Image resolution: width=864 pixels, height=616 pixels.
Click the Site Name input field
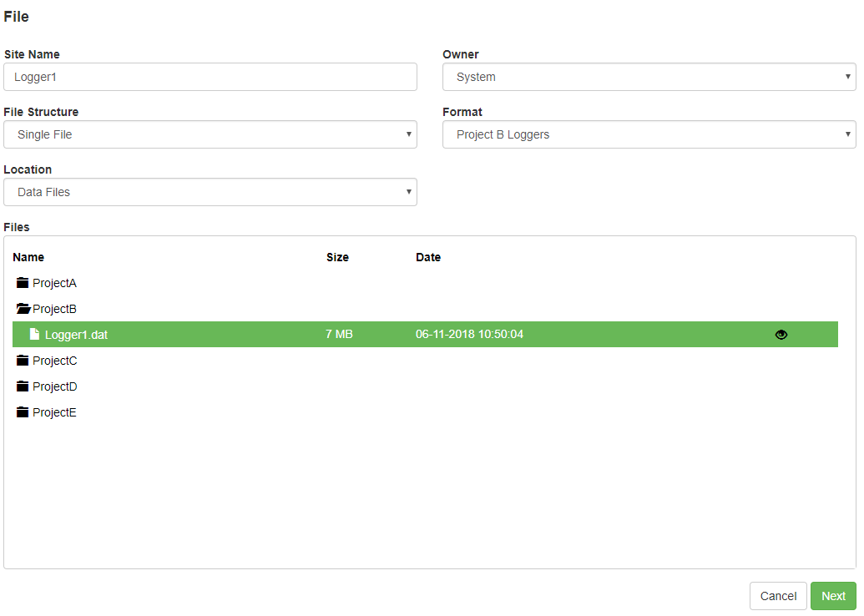click(210, 77)
